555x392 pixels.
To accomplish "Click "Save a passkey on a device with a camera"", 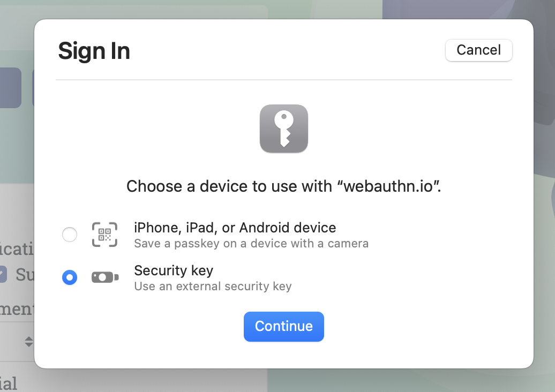I will pos(251,244).
